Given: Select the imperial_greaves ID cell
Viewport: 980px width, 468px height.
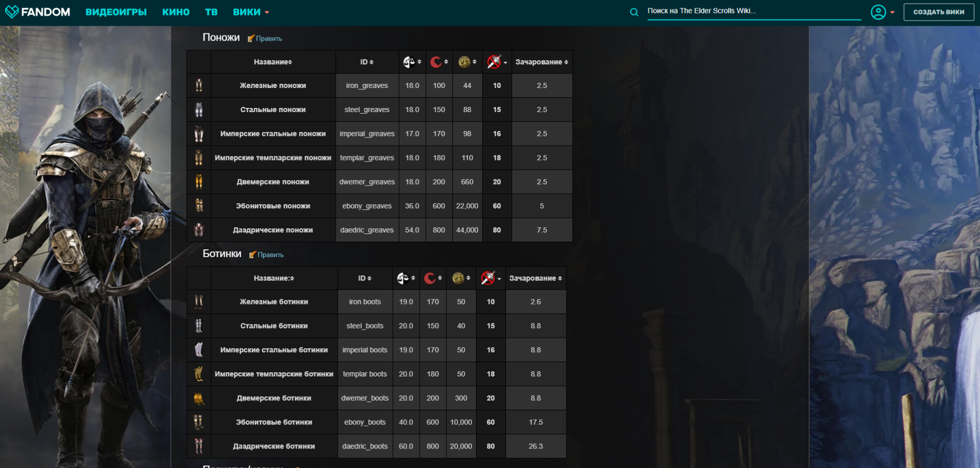Looking at the screenshot, I should [367, 134].
